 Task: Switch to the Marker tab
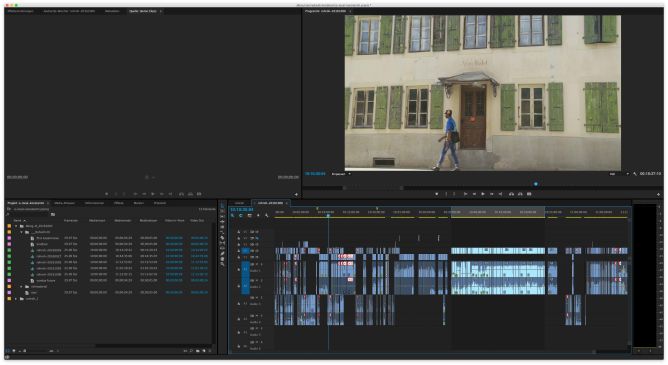[139, 203]
